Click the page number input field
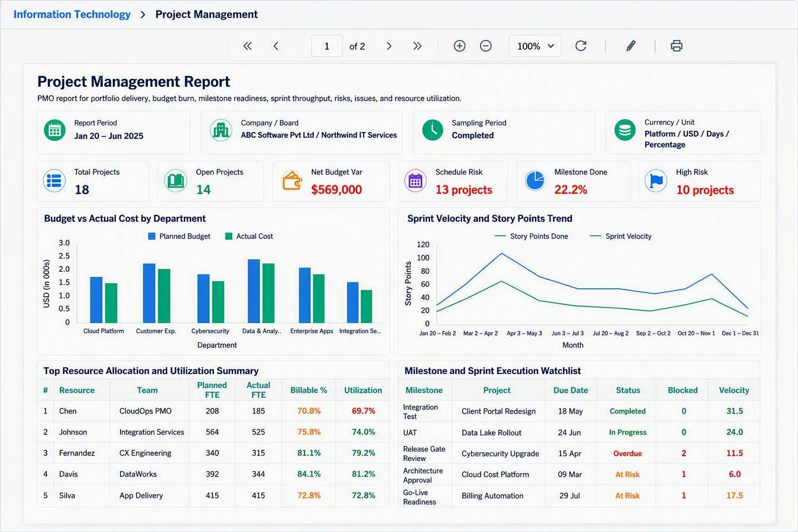The image size is (798, 532). point(327,46)
